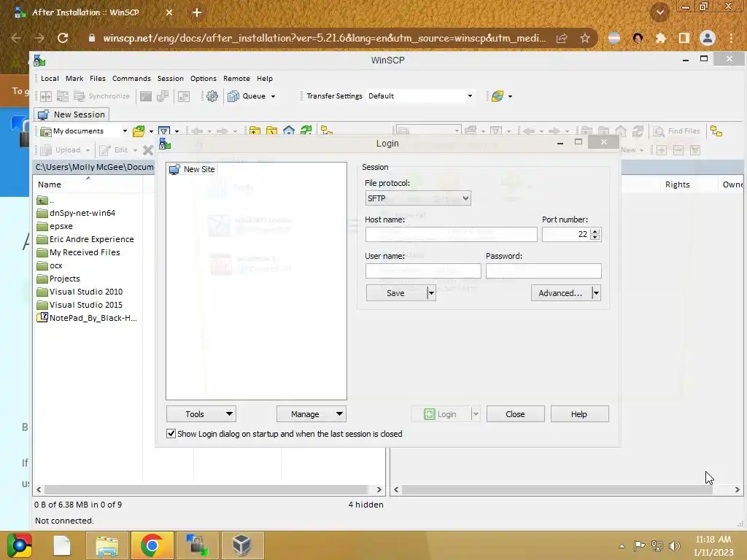747x560 pixels.
Task: Click the Login button
Action: click(x=441, y=414)
